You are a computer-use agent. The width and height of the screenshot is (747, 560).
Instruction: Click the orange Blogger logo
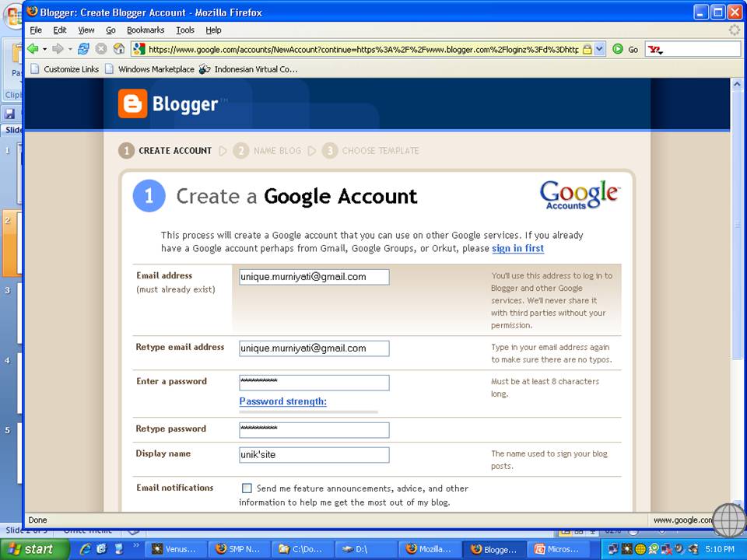coord(132,103)
